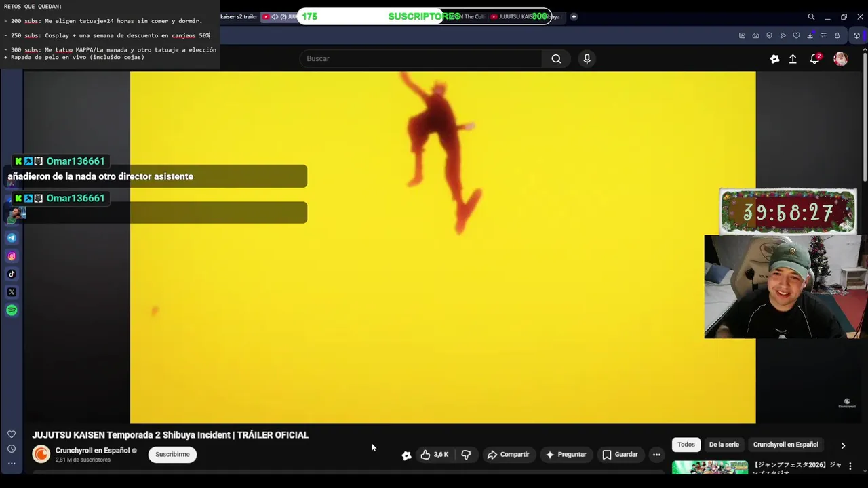Screen dimensions: 868x488
Task: Click the upload arrow icon in the YouTube header
Action: [793, 59]
